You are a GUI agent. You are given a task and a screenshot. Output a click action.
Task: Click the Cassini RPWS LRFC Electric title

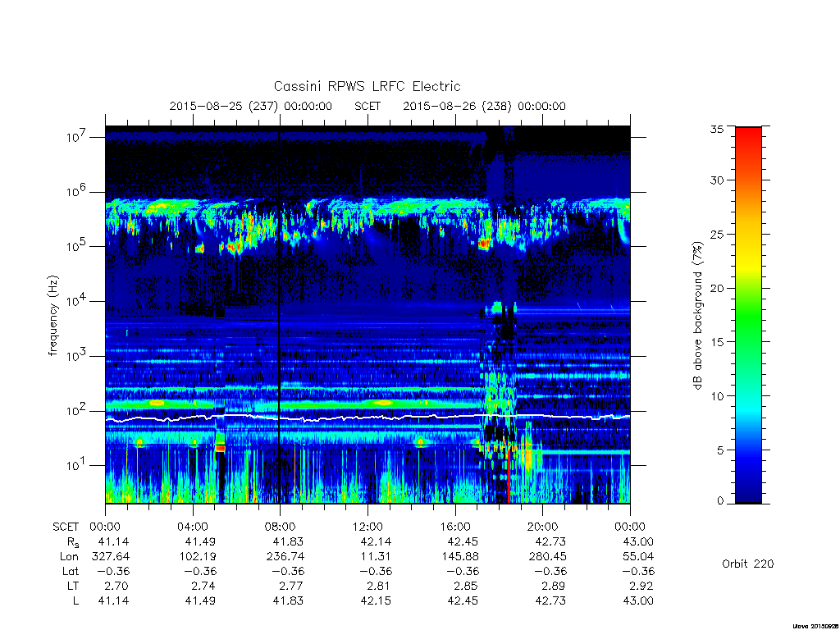[x=367, y=86]
